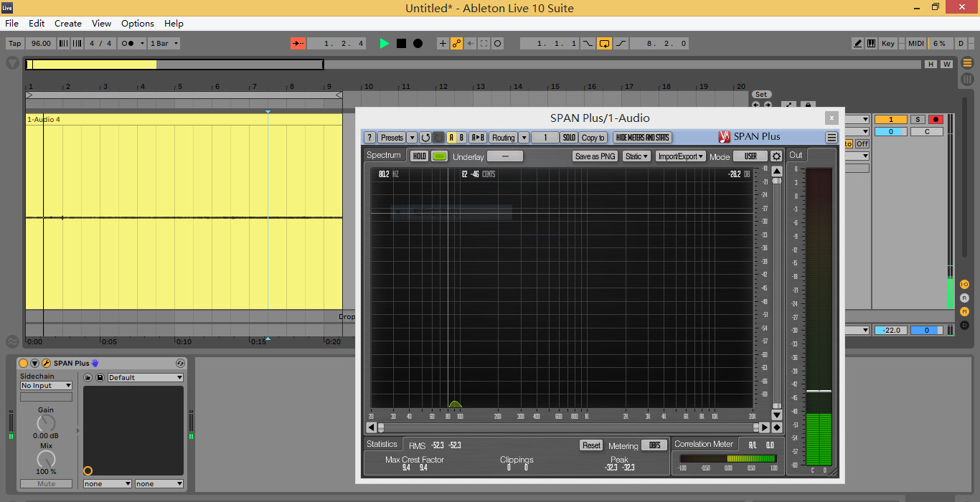Toggle the Punch-In switch
Screen dimensions: 980x502
[588, 44]
